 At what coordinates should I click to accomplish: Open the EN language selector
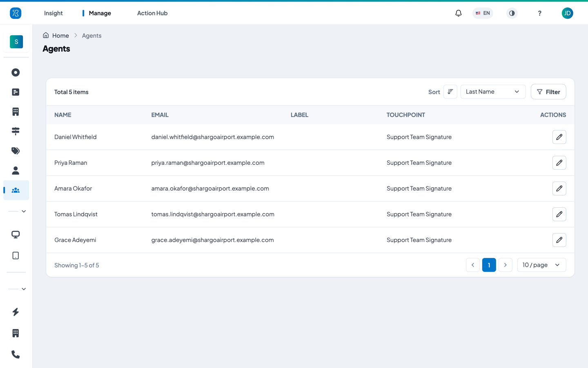pyautogui.click(x=483, y=13)
